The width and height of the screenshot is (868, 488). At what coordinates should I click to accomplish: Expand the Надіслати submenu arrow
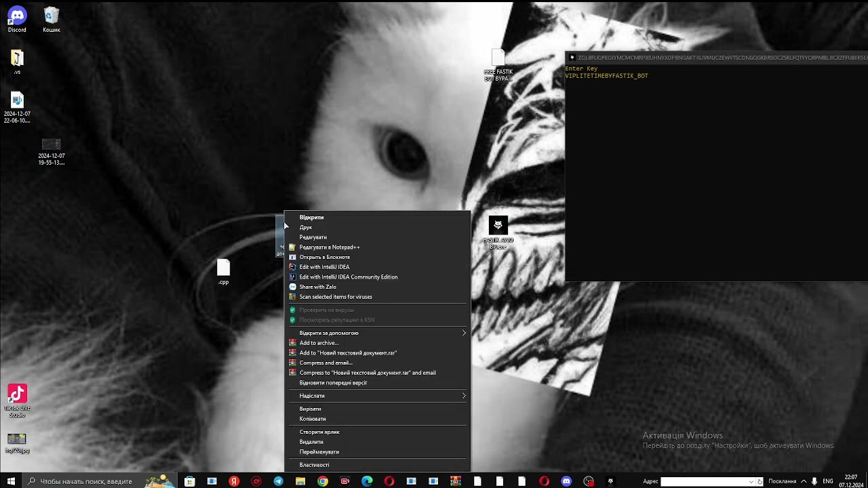[464, 396]
